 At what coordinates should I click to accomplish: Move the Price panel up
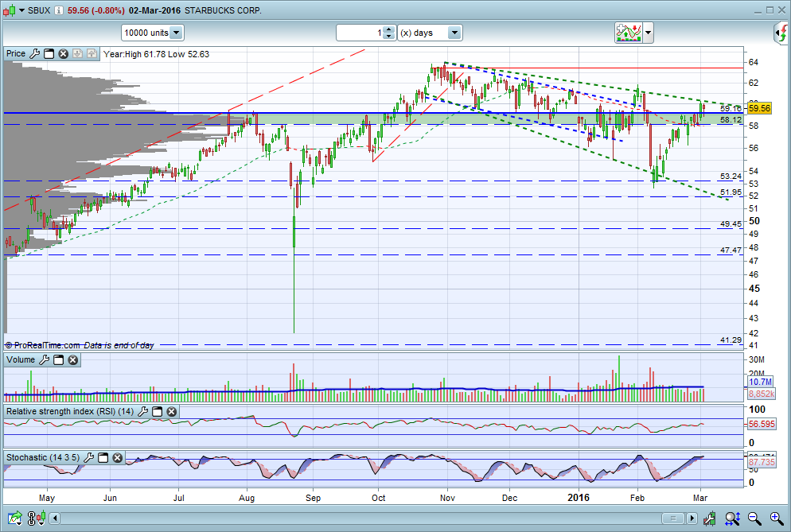(x=92, y=53)
